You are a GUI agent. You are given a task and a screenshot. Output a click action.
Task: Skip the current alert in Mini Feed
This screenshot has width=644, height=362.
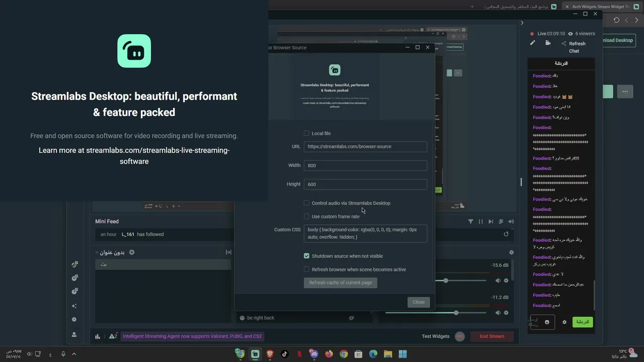pos(491,221)
